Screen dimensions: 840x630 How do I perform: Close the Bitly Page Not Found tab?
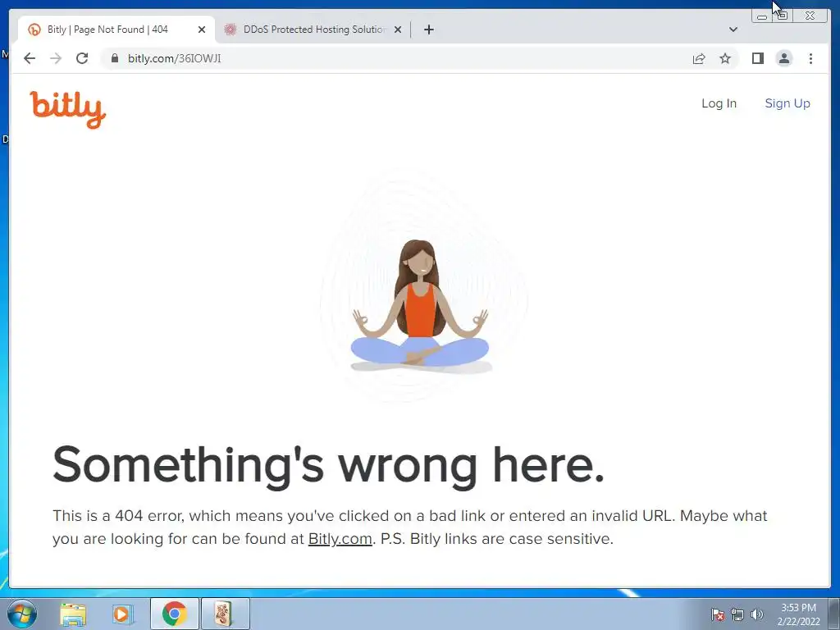[202, 30]
